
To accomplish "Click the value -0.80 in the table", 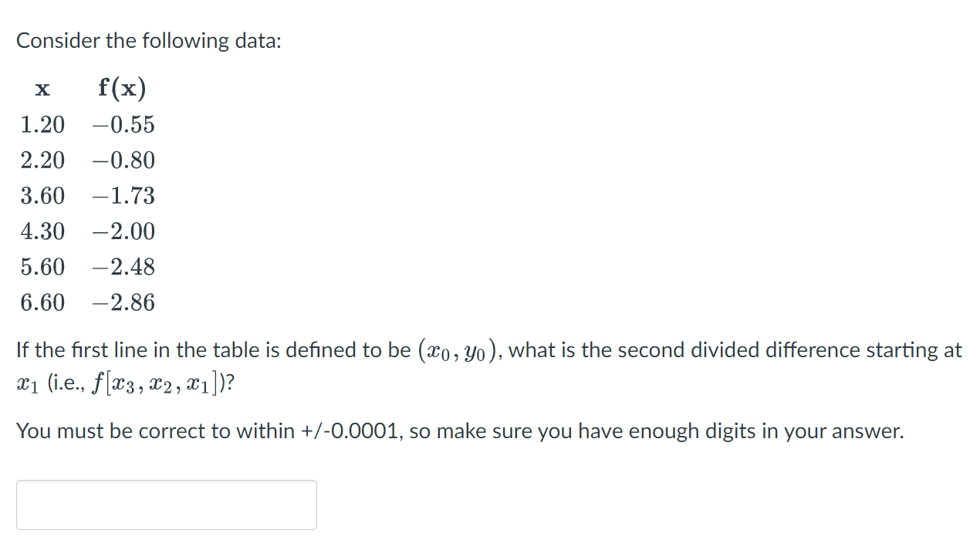I will (x=123, y=160).
